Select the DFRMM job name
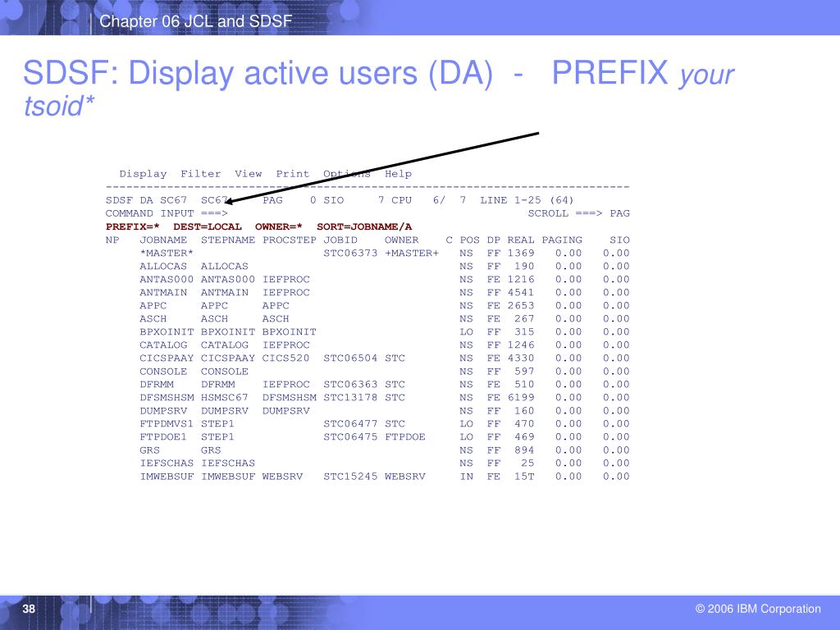Image resolution: width=840 pixels, height=630 pixels. pos(157,384)
